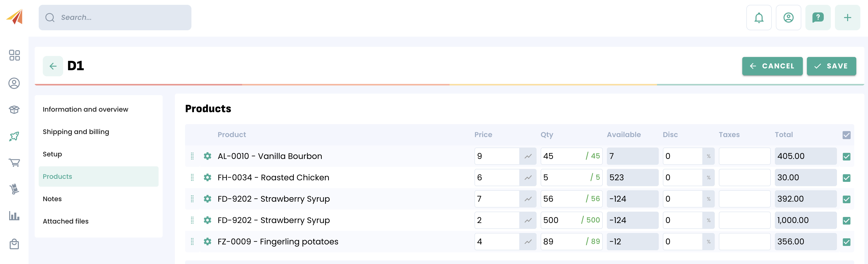868x264 pixels.
Task: Open the bar chart reports icon
Action: coord(15,216)
